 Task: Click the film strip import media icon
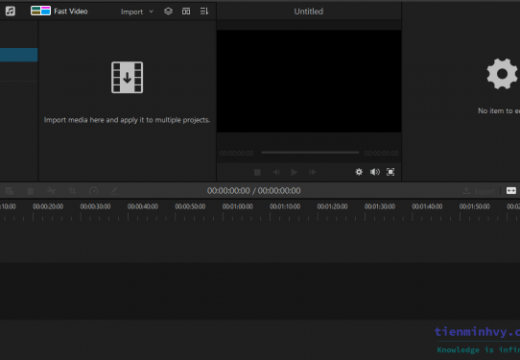tap(127, 77)
